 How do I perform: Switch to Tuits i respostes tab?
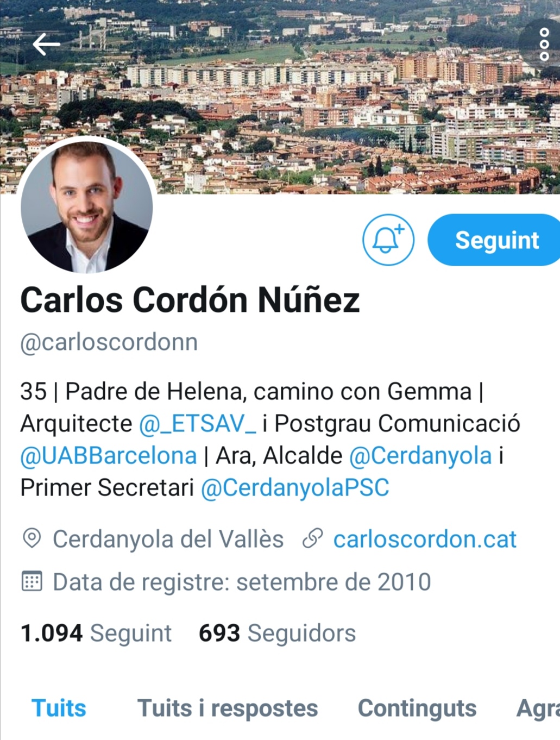click(228, 708)
